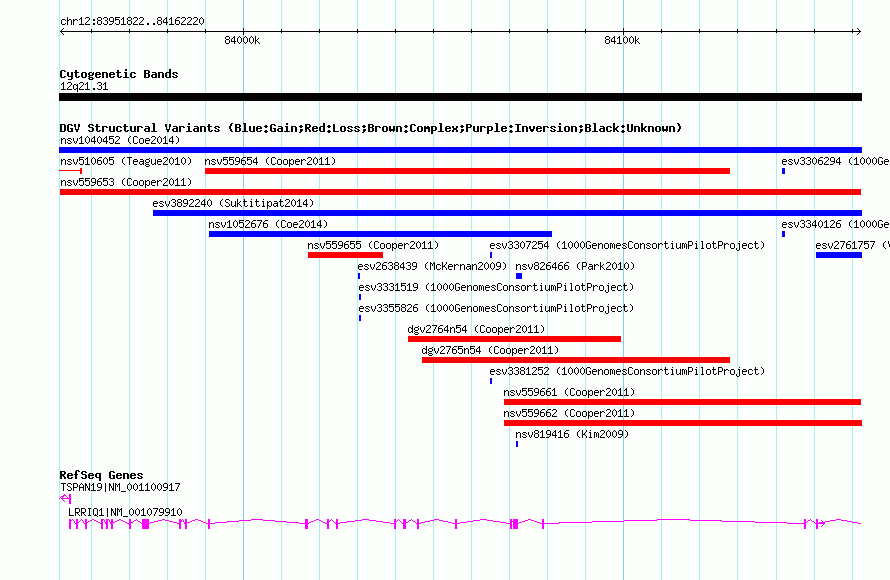The height and width of the screenshot is (580, 890).
Task: Click the short red nsv510605 loss marker
Action: [x=71, y=171]
